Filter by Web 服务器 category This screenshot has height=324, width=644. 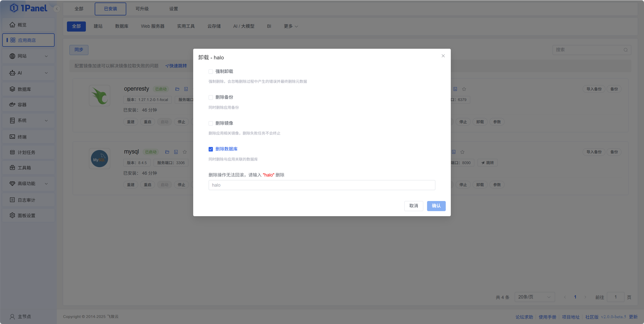point(153,26)
